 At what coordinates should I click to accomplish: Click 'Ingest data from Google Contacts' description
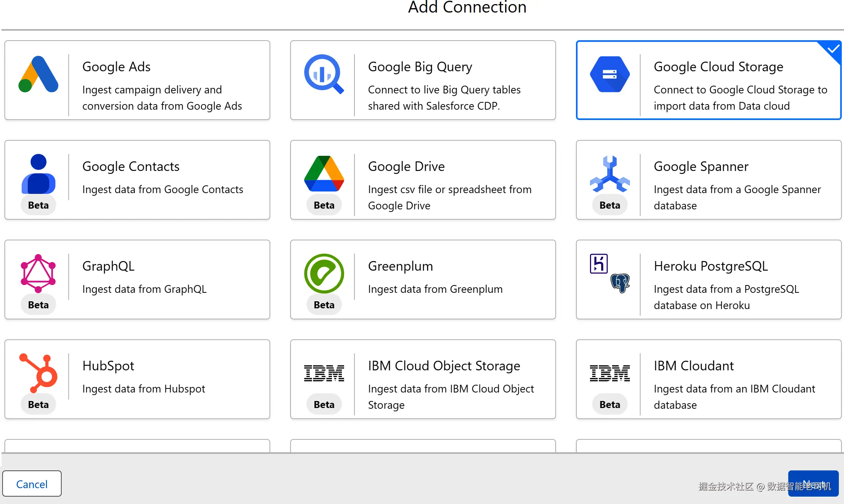(x=163, y=189)
